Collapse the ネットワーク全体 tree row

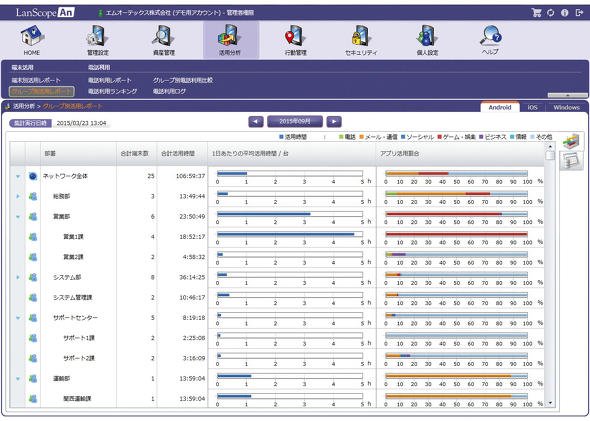tap(18, 176)
